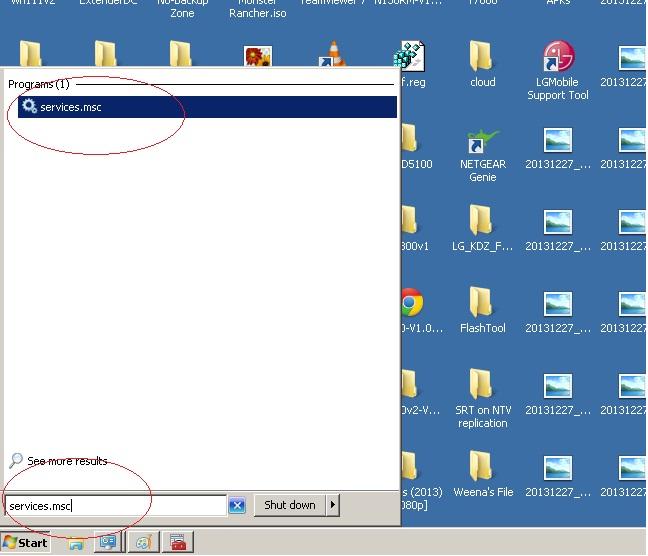Click the Start button on the taskbar
Image resolution: width=648 pixels, height=556 pixels.
25,542
